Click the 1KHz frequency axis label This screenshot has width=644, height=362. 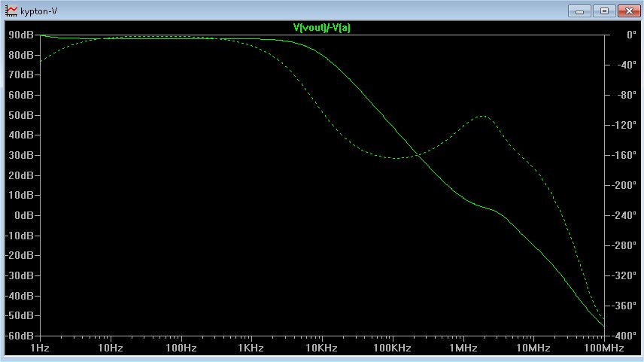(x=251, y=348)
